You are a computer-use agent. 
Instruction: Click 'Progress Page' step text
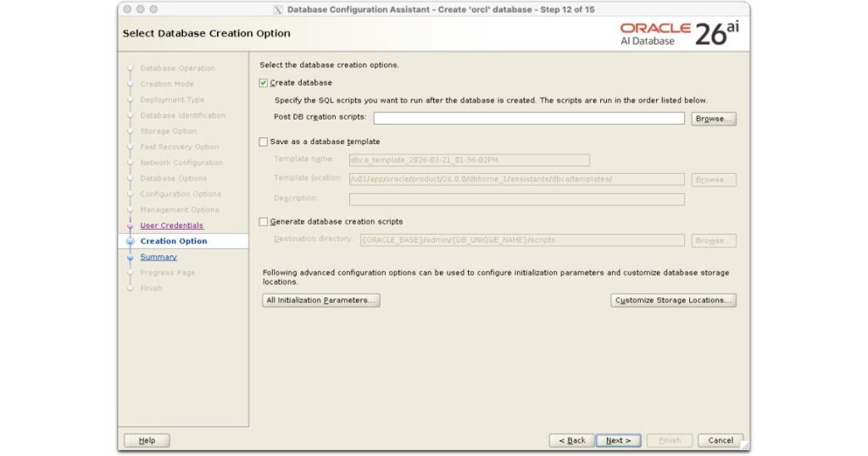click(x=168, y=273)
